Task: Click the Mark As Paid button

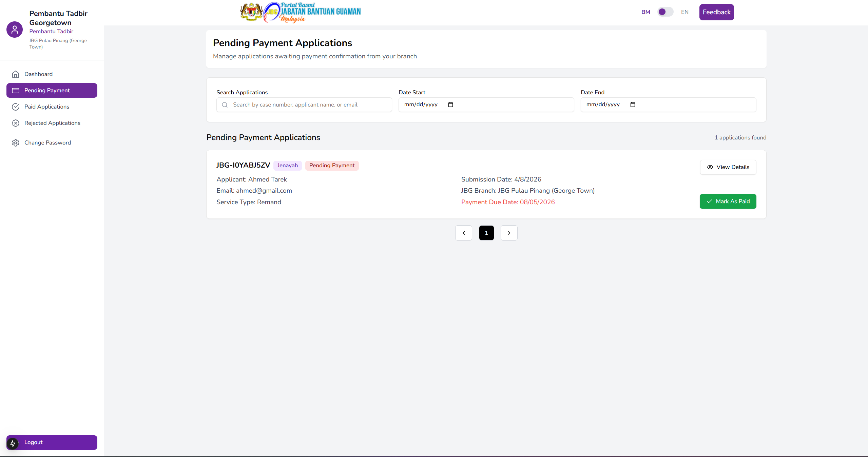Action: [728, 202]
